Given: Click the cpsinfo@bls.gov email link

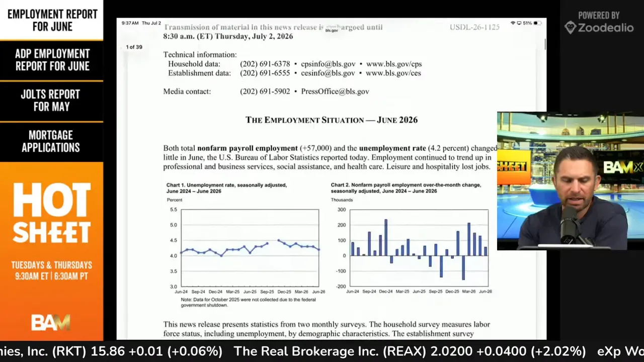Looking at the screenshot, I should [x=328, y=64].
